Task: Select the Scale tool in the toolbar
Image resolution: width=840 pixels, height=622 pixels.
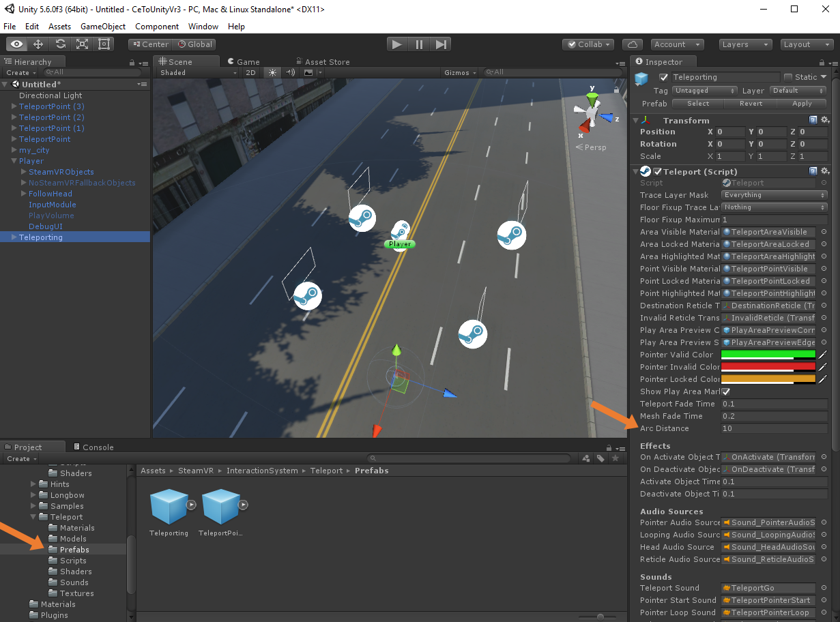Action: pyautogui.click(x=83, y=44)
